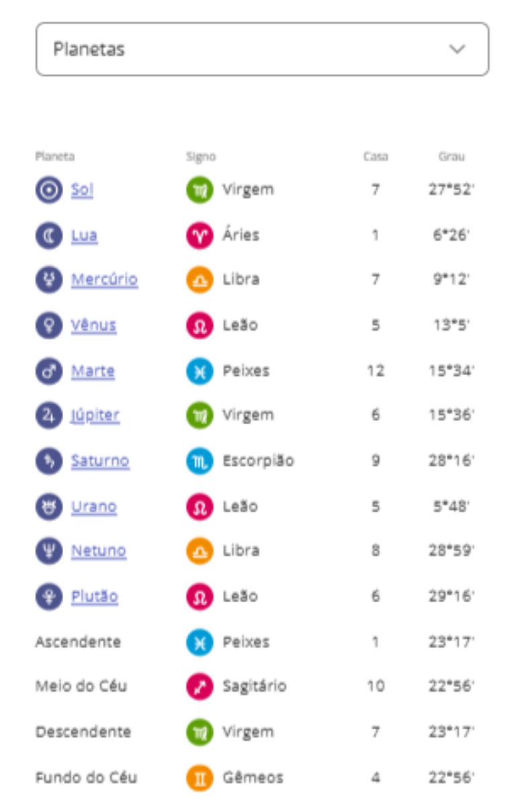This screenshot has width=520, height=812.
Task: Follow the Mercúrio link
Action: (104, 280)
